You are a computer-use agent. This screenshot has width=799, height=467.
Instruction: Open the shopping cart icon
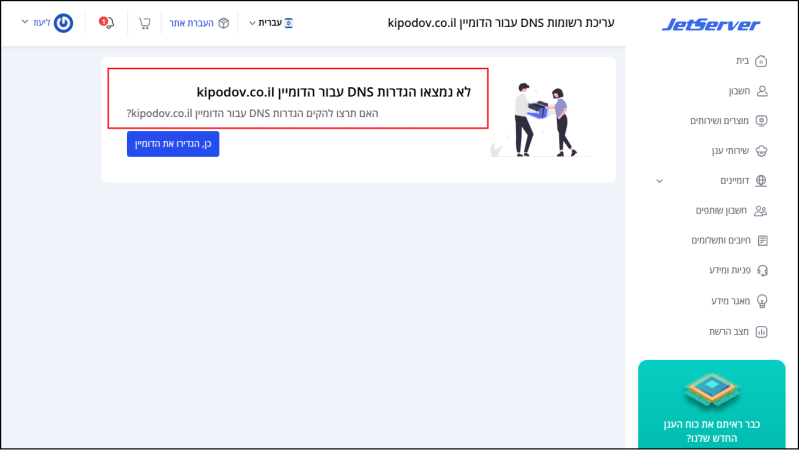click(x=145, y=23)
